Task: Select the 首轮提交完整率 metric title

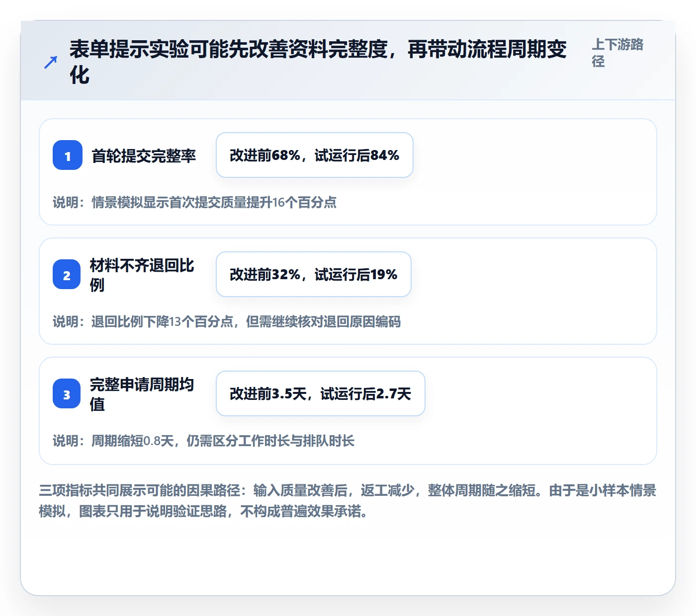Action: point(144,155)
